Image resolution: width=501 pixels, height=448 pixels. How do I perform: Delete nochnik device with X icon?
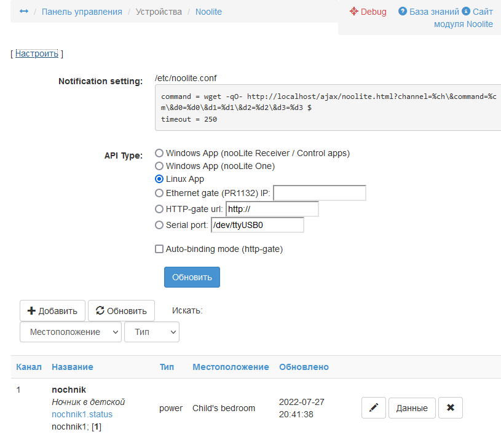[x=451, y=408]
